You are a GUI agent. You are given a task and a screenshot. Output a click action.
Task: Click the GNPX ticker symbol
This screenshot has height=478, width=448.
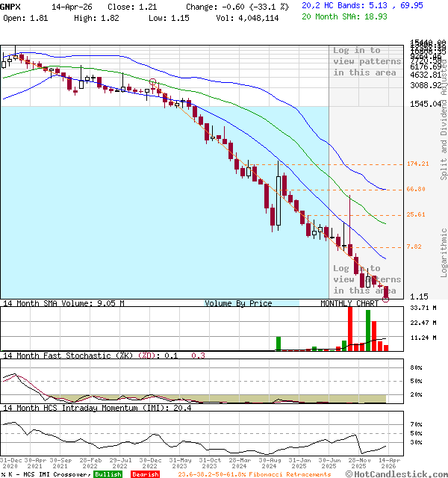pyautogui.click(x=10, y=5)
